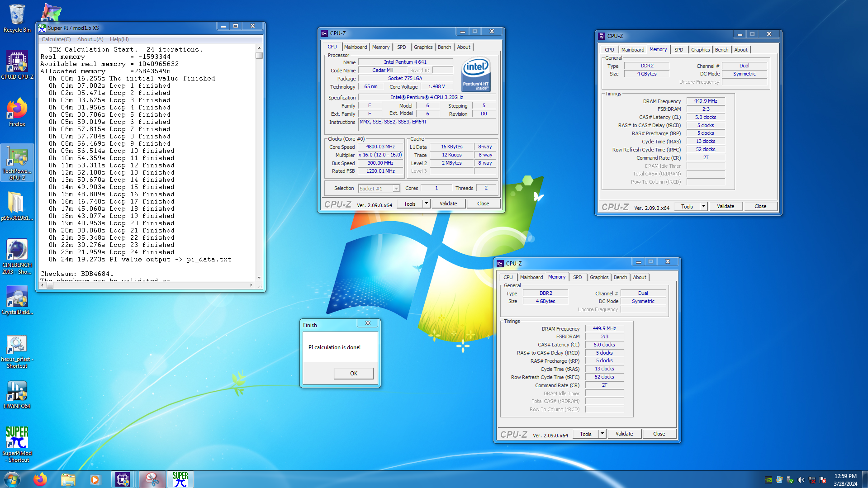Viewport: 868px width, 488px height.
Task: Select Mainboard tab in bottom-right CPU-Z
Action: pyautogui.click(x=531, y=277)
